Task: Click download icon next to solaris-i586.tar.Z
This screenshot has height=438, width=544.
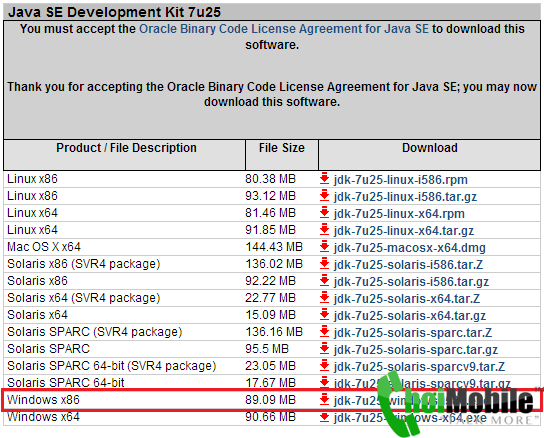Action: point(324,264)
